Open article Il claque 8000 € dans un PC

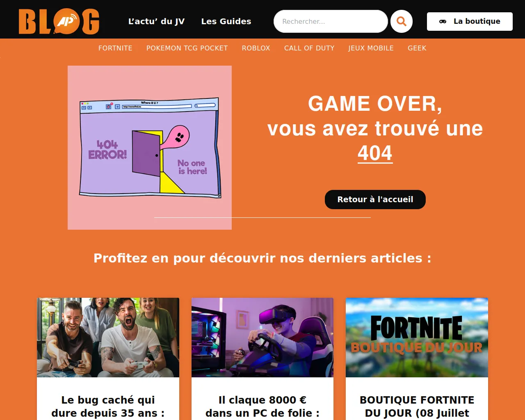click(x=262, y=406)
